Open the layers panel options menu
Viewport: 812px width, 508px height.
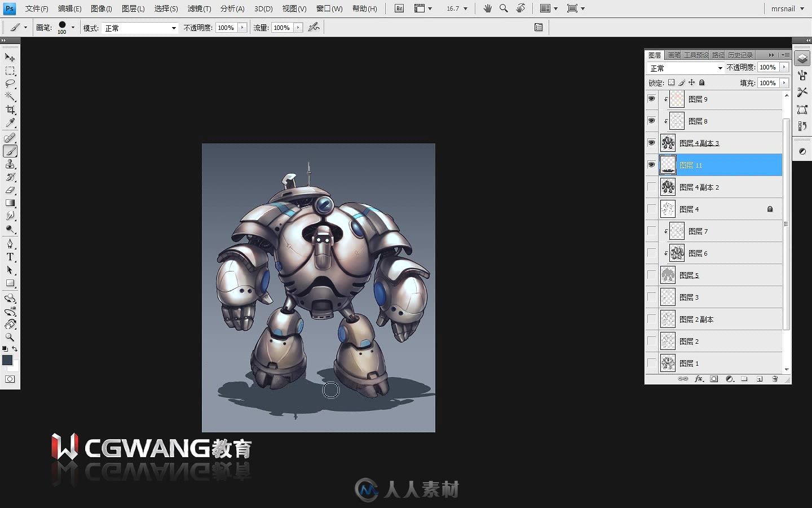[785, 55]
